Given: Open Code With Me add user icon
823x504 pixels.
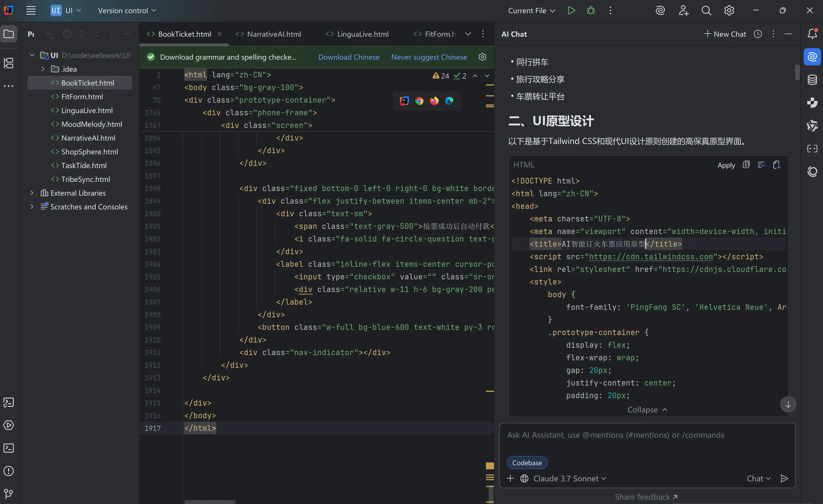Looking at the screenshot, I should tap(683, 10).
